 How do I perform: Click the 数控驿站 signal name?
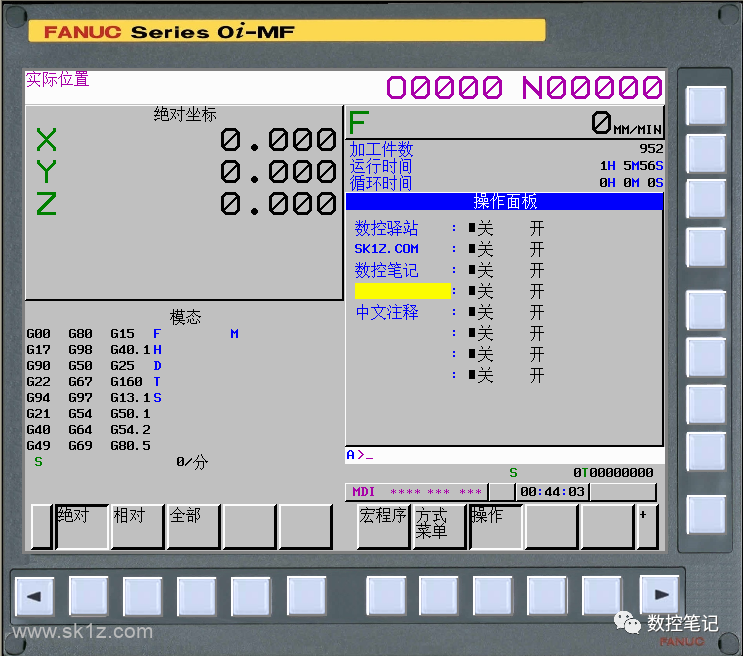tap(387, 228)
